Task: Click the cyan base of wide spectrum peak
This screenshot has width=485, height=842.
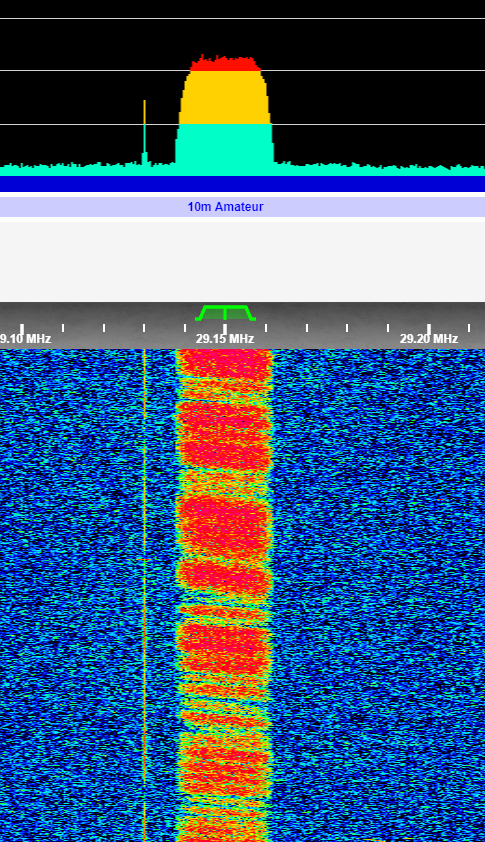Action: point(225,144)
